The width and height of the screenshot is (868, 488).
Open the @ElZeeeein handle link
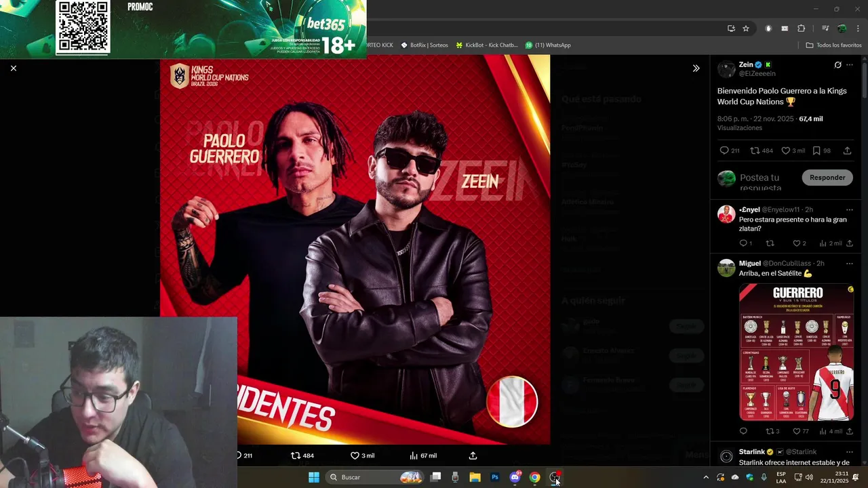[x=757, y=73]
